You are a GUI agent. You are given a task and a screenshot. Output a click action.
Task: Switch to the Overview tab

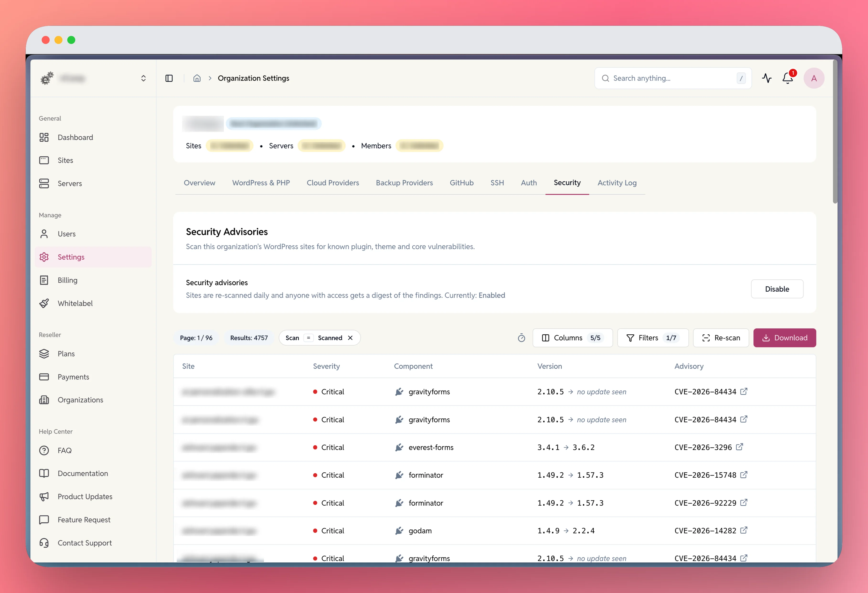click(199, 183)
